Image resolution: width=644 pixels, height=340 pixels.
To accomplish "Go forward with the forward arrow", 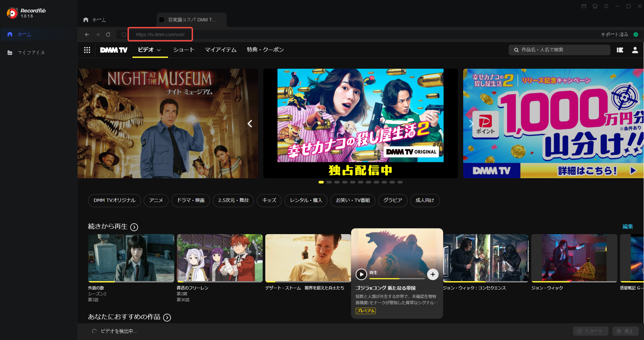I will 98,35.
